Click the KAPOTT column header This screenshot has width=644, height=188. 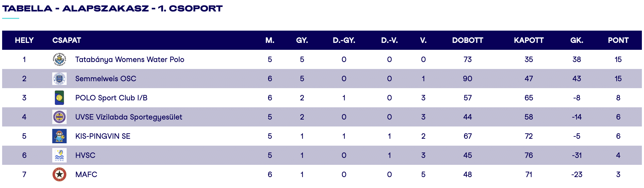pyautogui.click(x=529, y=40)
